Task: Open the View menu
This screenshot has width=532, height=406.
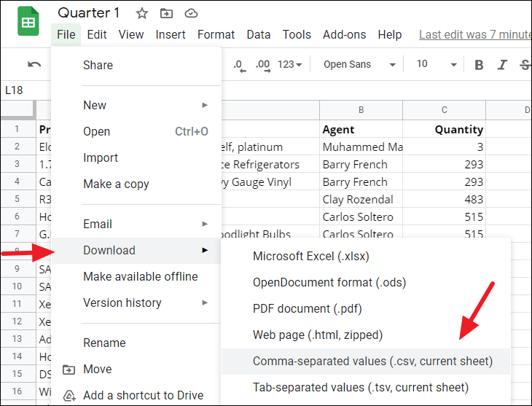Action: 131,35
